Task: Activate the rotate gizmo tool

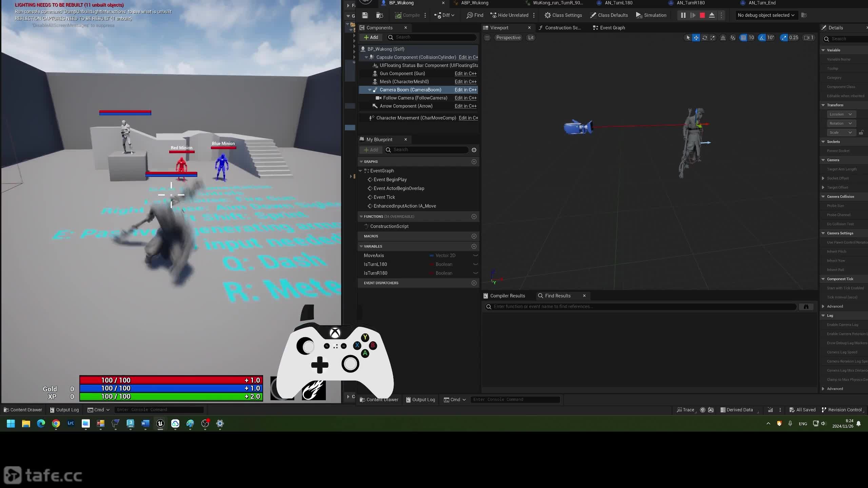Action: coord(705,38)
